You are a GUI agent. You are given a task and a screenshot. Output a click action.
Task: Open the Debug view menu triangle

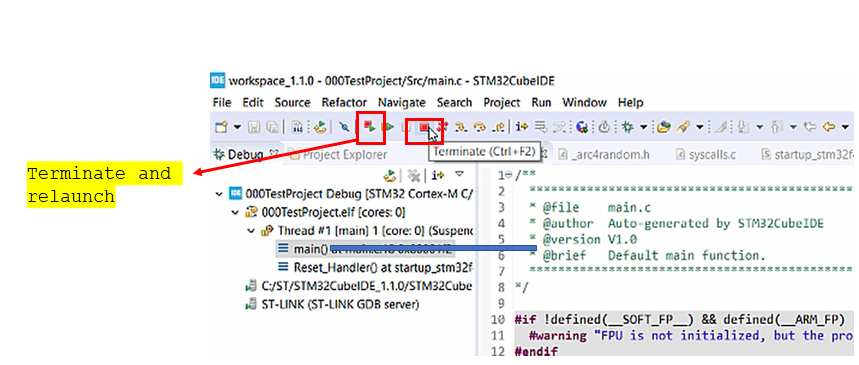[x=459, y=174]
